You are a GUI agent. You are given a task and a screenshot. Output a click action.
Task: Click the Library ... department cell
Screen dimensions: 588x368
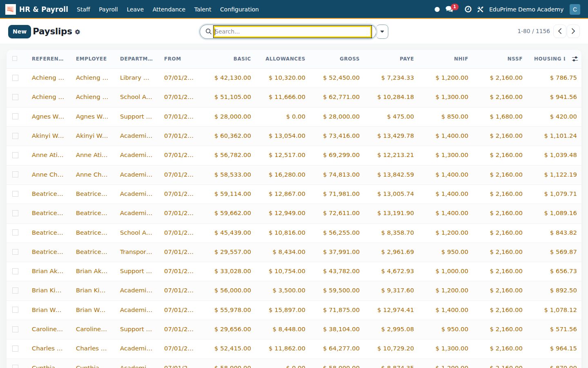pyautogui.click(x=134, y=78)
